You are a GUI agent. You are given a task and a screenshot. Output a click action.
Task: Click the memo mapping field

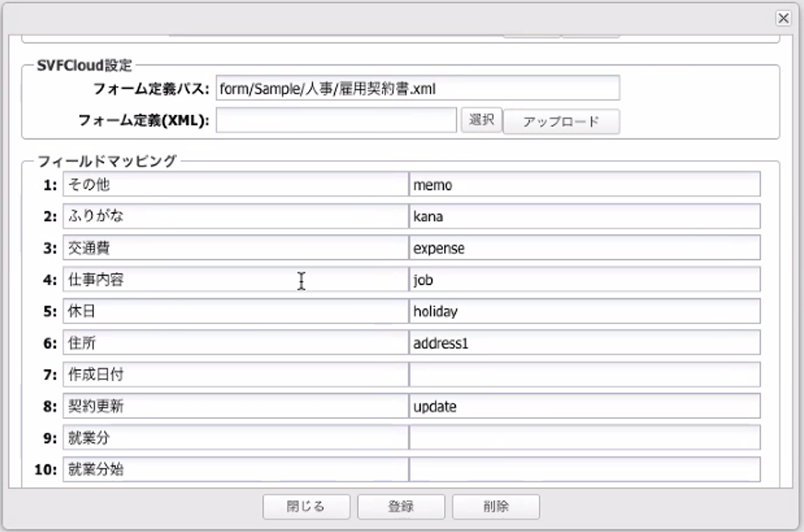(x=584, y=185)
